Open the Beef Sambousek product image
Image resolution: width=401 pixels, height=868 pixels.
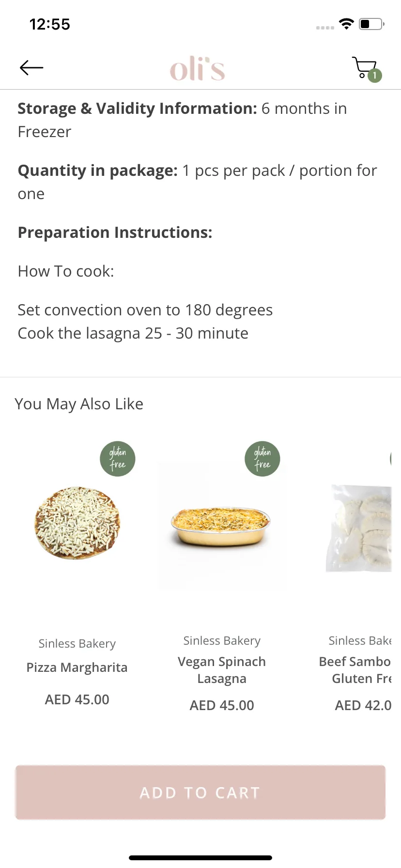pos(359,528)
